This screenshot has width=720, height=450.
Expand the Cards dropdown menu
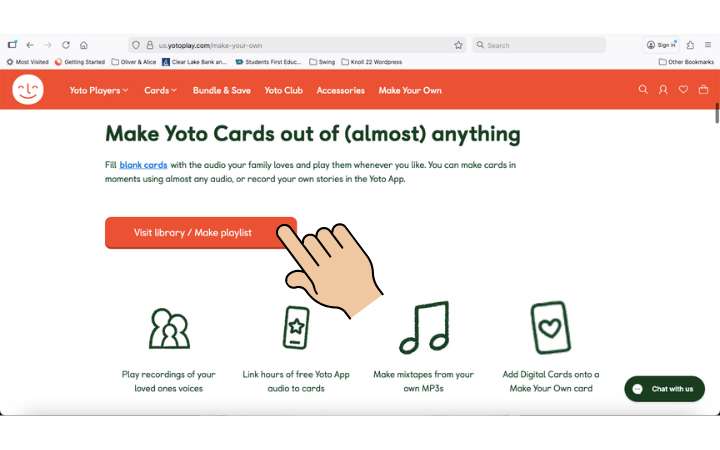[160, 90]
